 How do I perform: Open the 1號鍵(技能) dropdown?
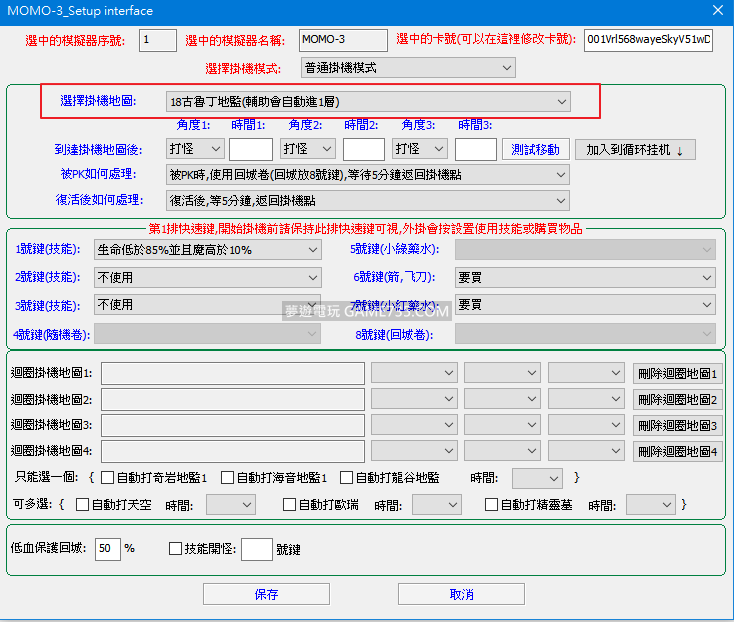(x=207, y=250)
